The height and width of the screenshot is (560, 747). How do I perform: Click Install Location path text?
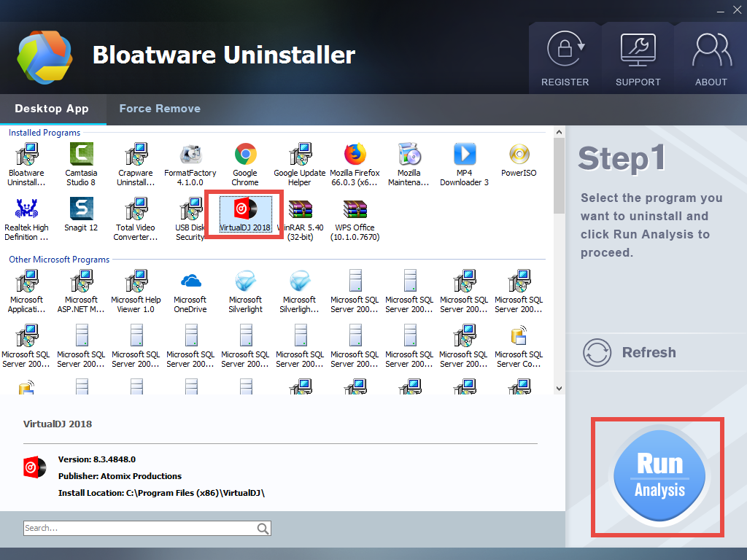point(161,493)
